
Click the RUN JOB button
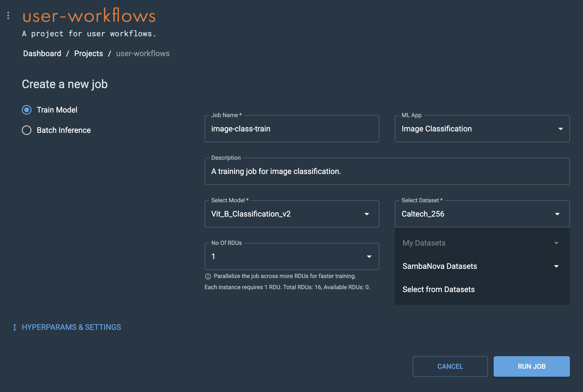[x=531, y=366]
